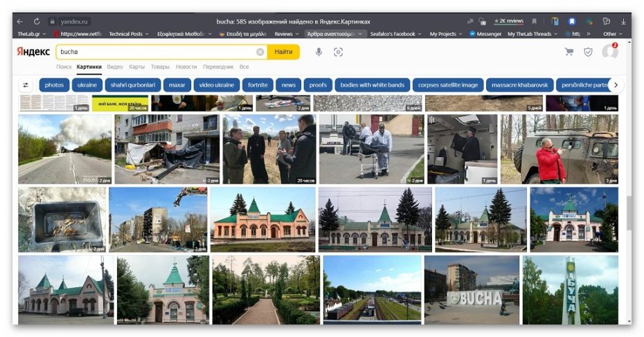Image resolution: width=644 pixels, height=337 pixels.
Task: Apply the proofs suggestion chip
Action: [x=318, y=85]
